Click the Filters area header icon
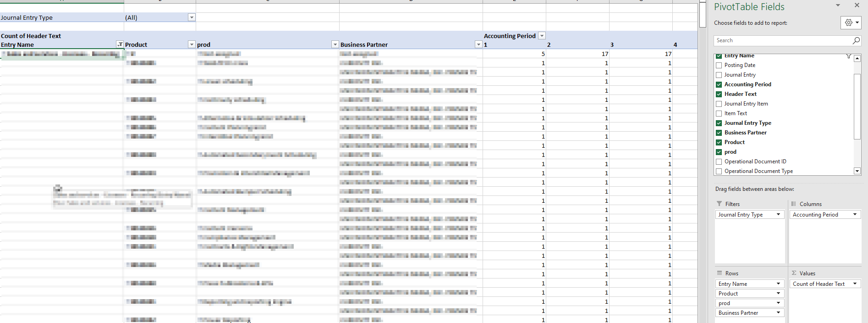Image resolution: width=868 pixels, height=323 pixels. (x=719, y=204)
